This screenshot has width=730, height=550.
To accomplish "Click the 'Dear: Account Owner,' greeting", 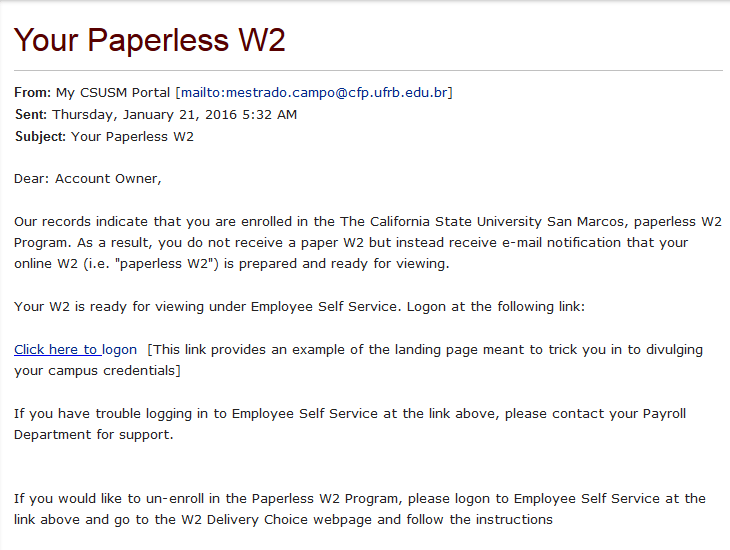I will point(88,179).
